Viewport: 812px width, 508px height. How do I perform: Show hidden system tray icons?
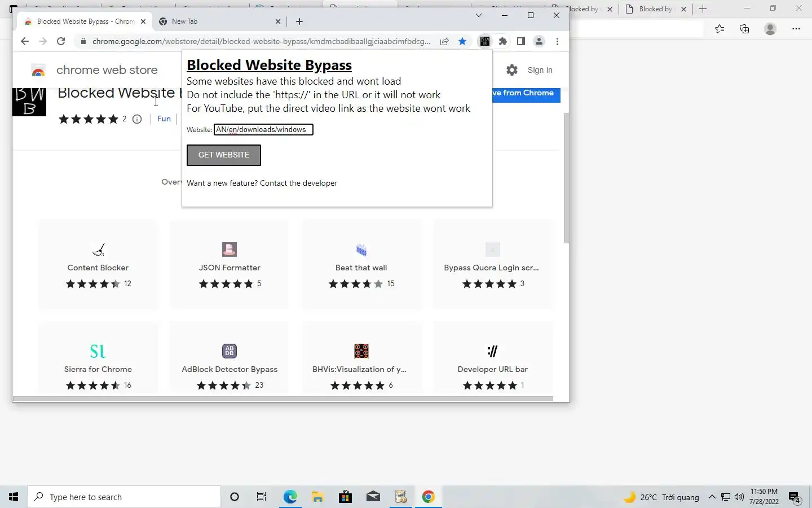click(x=712, y=497)
